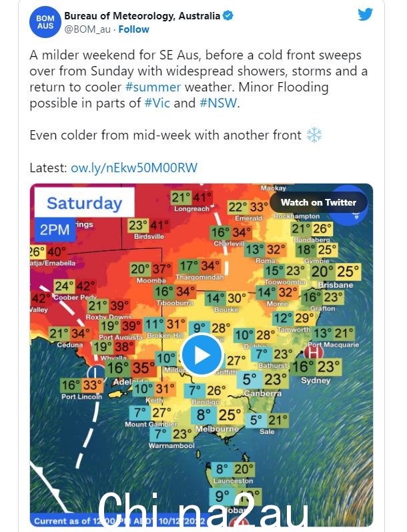The width and height of the screenshot is (407, 532).
Task: Open the #summer hashtag
Action: [x=153, y=87]
